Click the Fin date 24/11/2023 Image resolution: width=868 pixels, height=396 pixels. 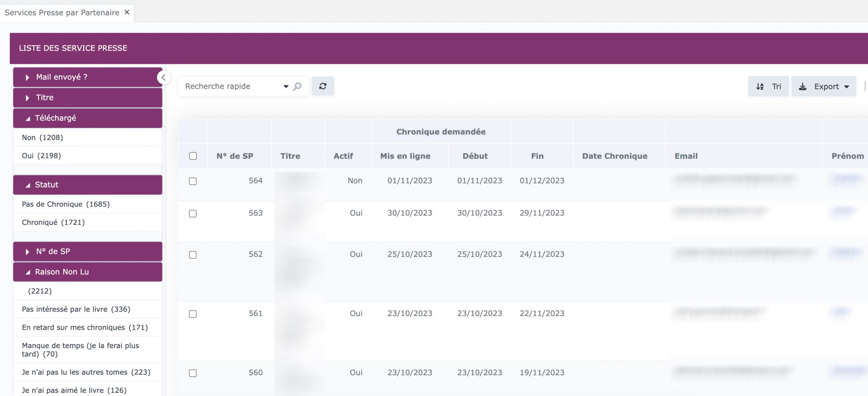542,255
